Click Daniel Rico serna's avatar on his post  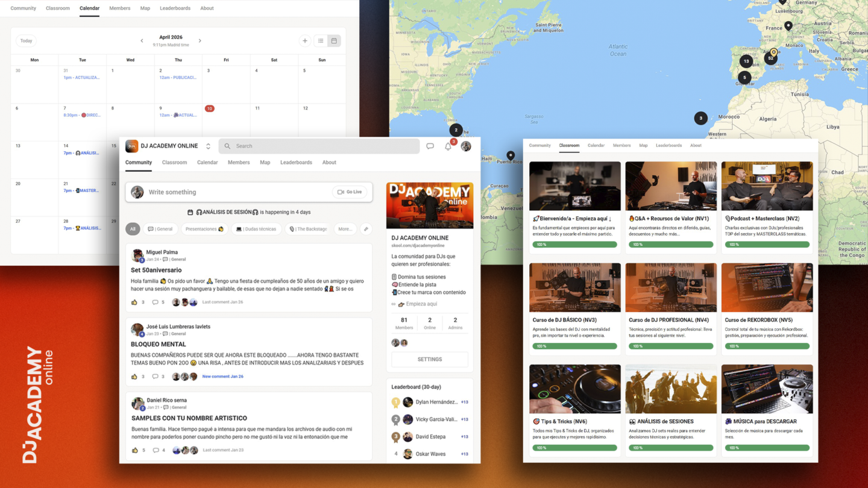(137, 403)
